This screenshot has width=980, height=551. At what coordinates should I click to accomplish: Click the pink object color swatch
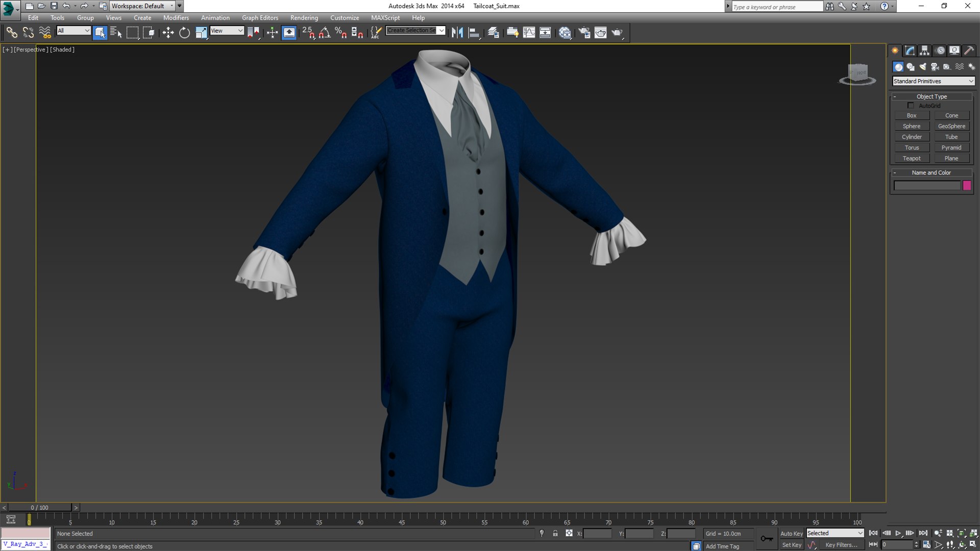(x=967, y=186)
